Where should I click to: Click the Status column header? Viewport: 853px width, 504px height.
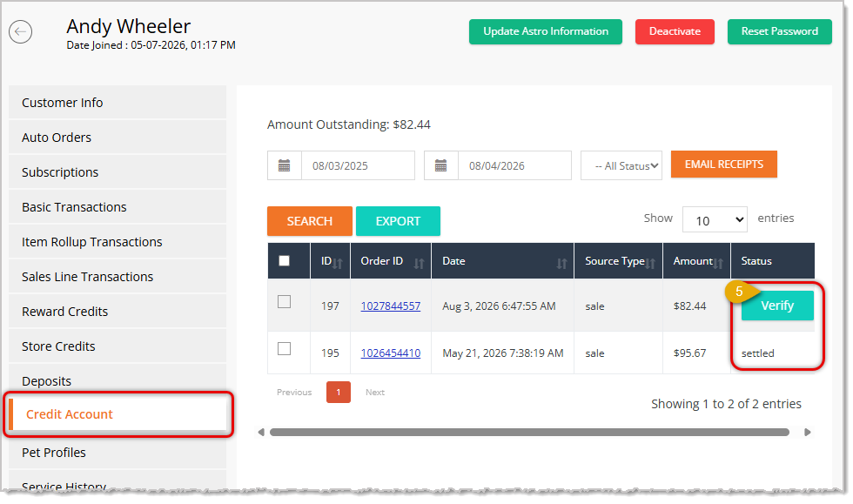773,261
